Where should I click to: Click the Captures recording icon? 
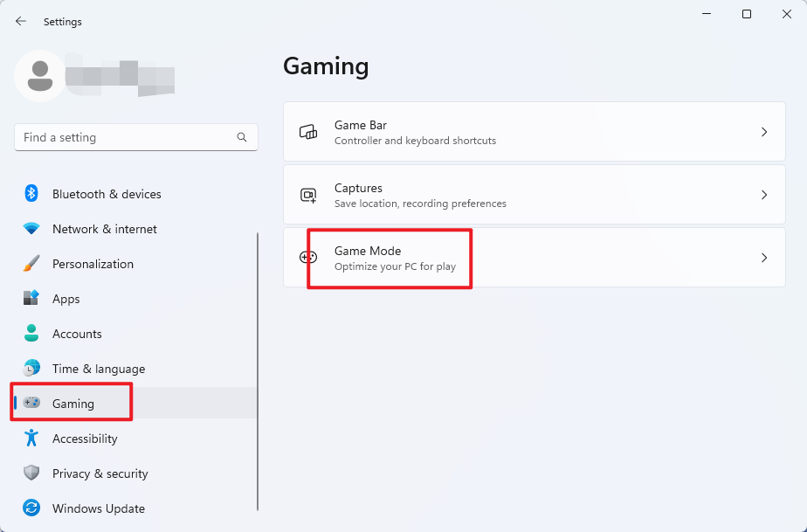(x=308, y=195)
